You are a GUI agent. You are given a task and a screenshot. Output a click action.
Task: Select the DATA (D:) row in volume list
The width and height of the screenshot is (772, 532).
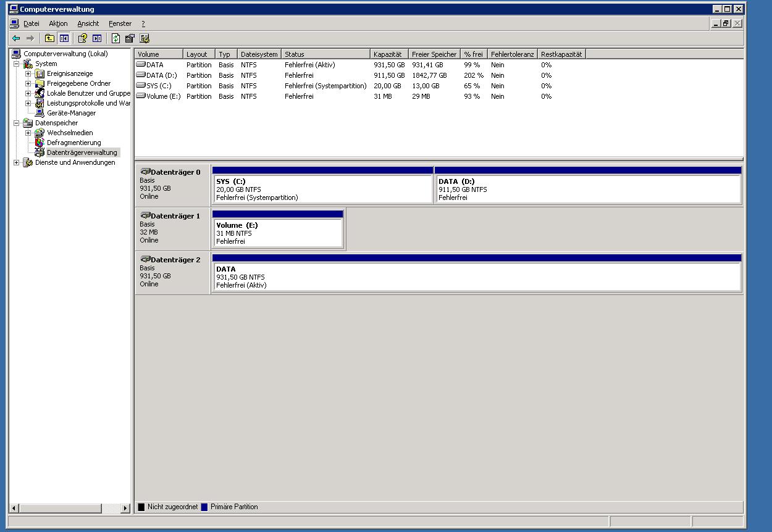438,75
